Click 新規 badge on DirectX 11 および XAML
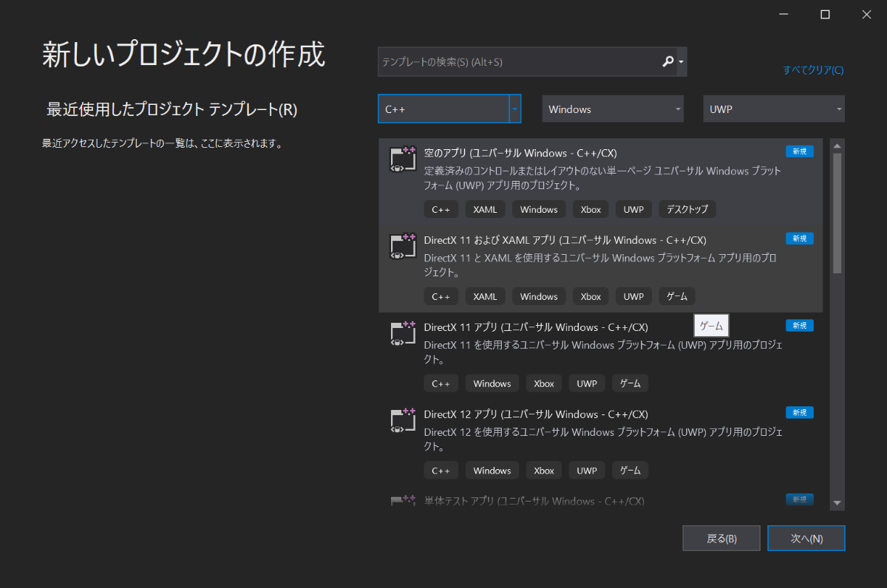 pos(800,239)
